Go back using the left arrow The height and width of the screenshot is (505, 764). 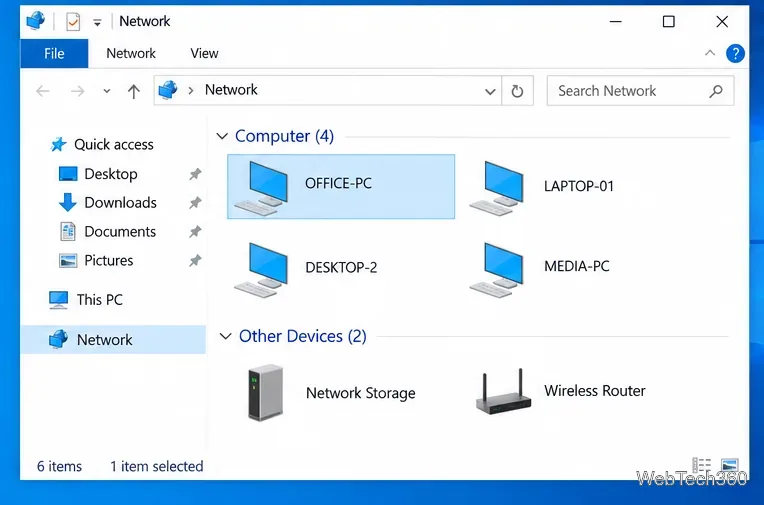coord(43,91)
